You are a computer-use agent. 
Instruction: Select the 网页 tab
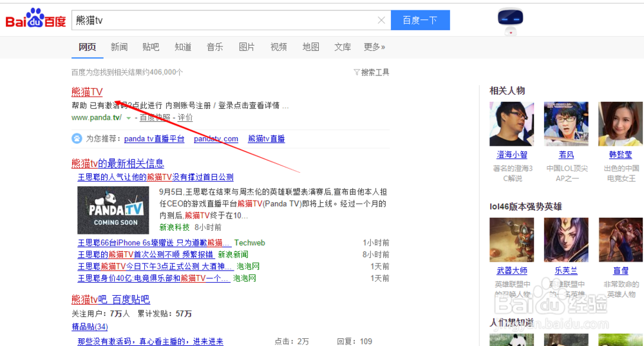pyautogui.click(x=87, y=47)
